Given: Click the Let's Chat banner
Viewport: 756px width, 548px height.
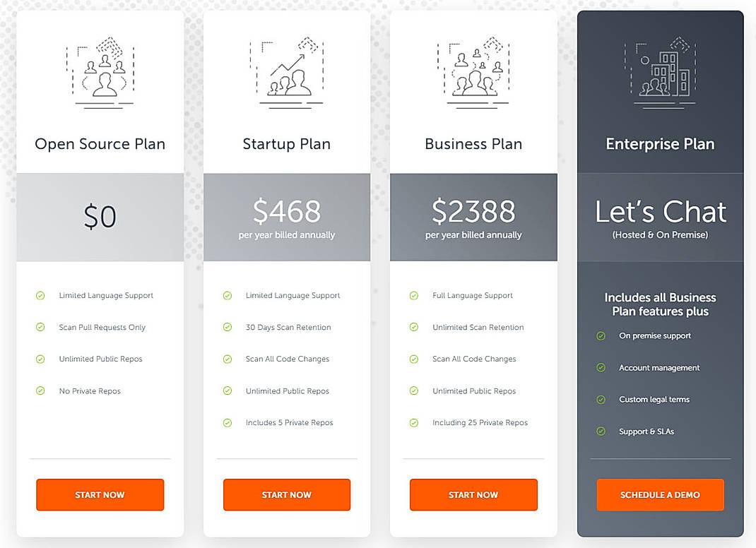Looking at the screenshot, I should tap(660, 215).
